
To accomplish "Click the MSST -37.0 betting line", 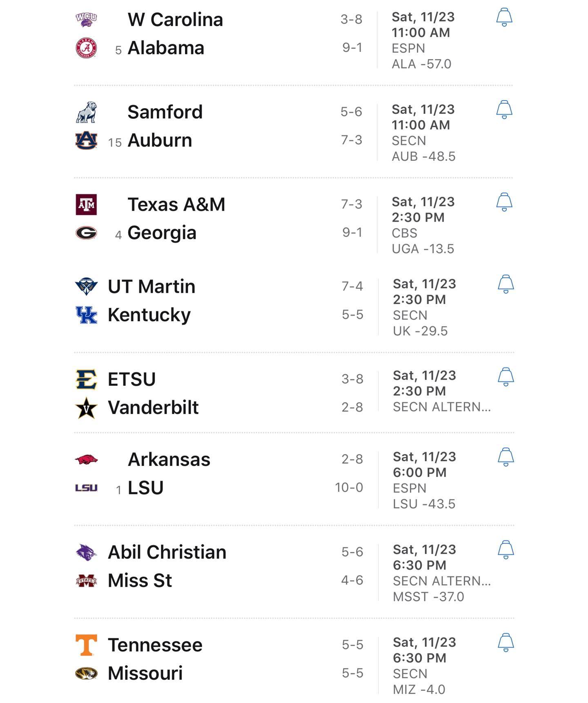I will (x=428, y=597).
